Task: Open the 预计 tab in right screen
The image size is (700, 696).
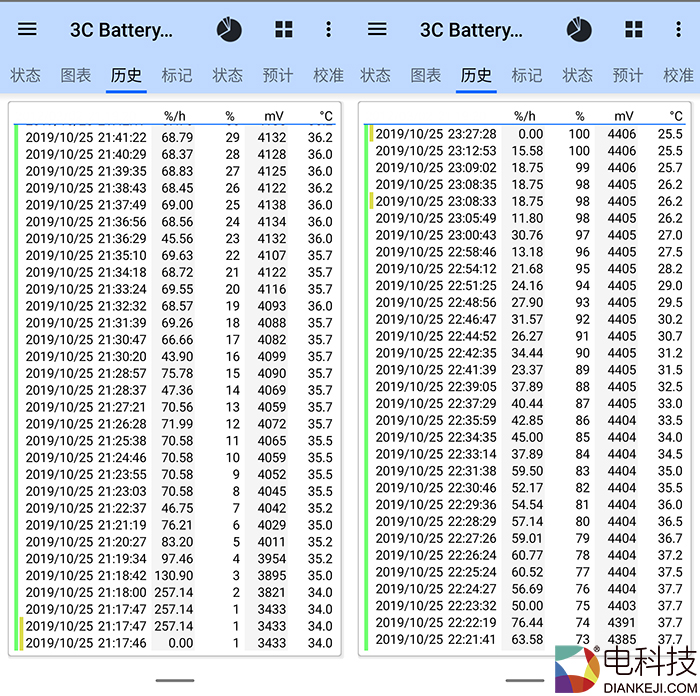Action: coord(628,75)
